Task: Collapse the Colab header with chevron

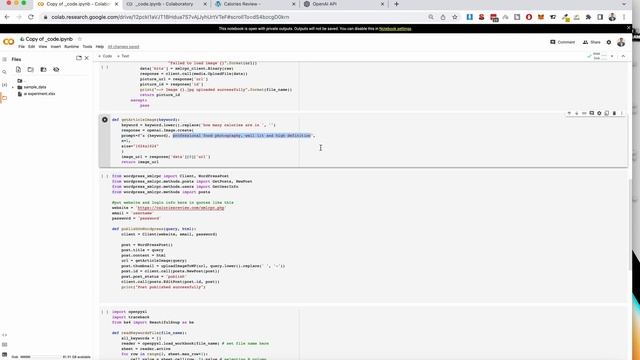Action: click(x=623, y=56)
